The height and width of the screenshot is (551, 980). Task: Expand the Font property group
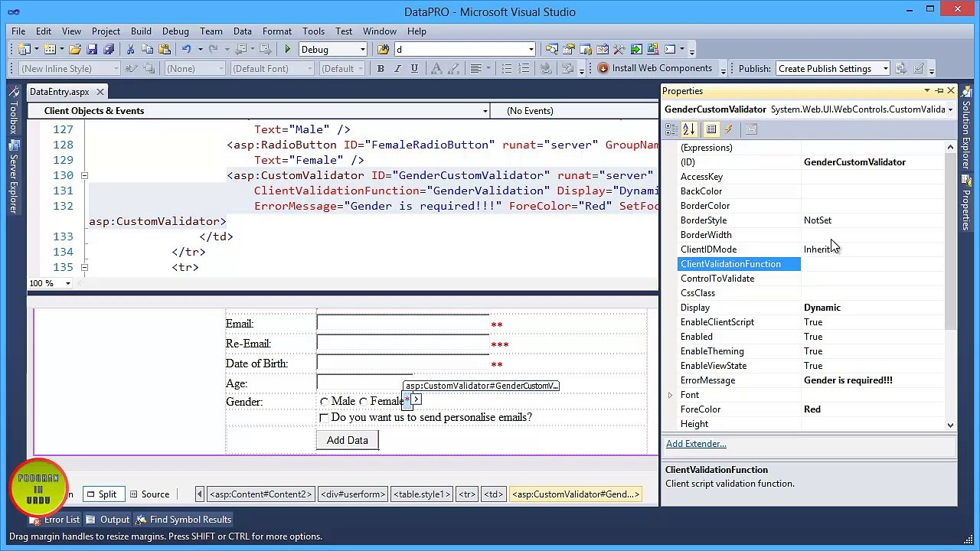click(x=671, y=395)
